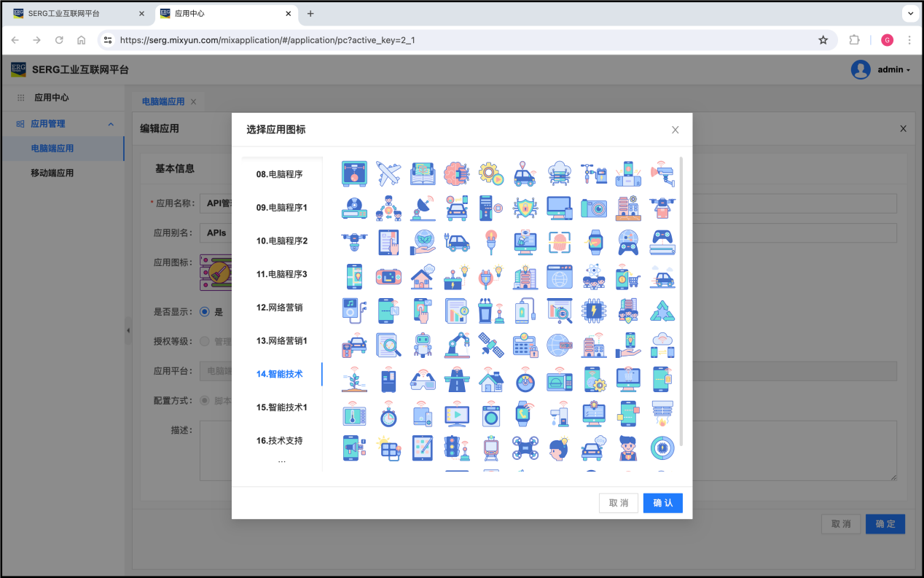This screenshot has height=578, width=924.
Task: Select the airplane icon
Action: click(389, 173)
